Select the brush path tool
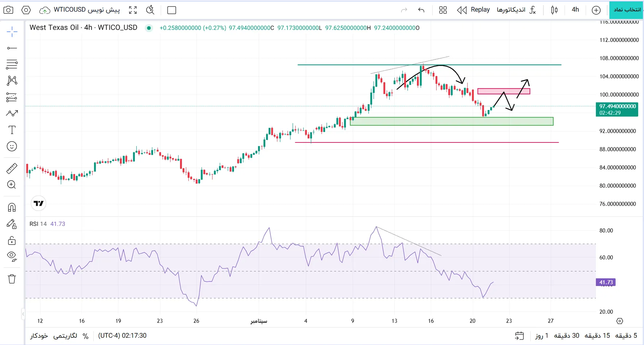Viewport: 644px width, 345px height. coord(12,113)
